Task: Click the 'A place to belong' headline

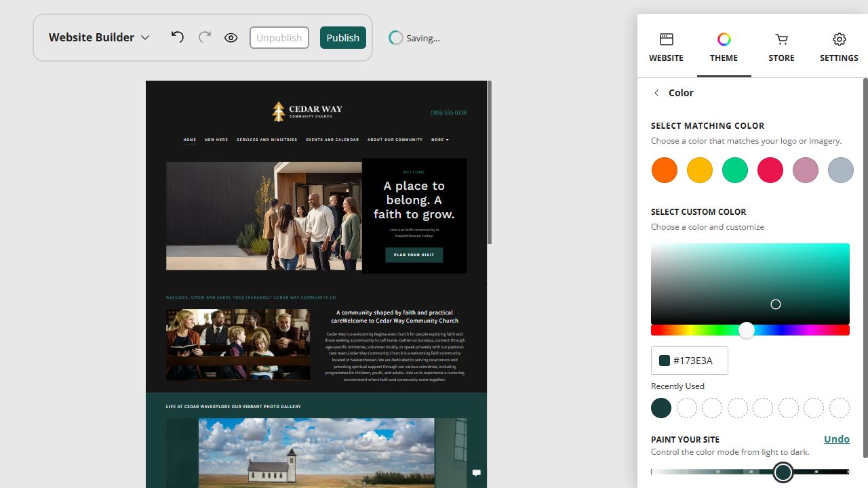Action: tap(414, 200)
